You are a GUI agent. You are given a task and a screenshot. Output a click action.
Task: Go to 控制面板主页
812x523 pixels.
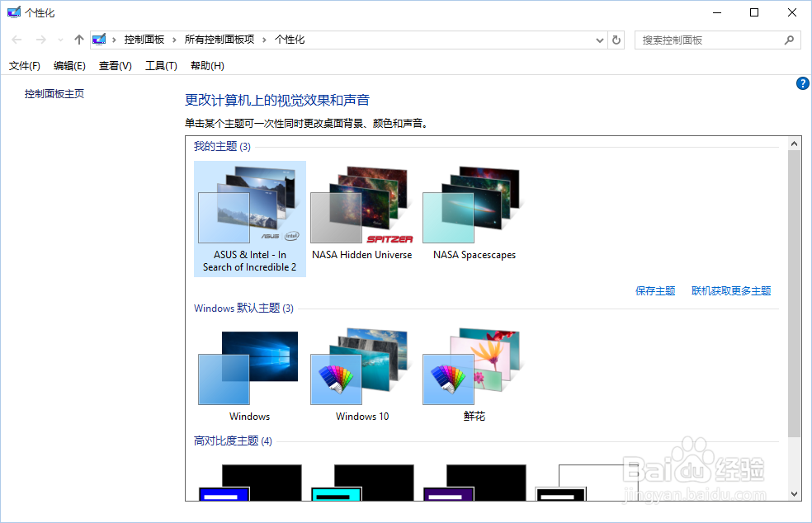pyautogui.click(x=54, y=94)
